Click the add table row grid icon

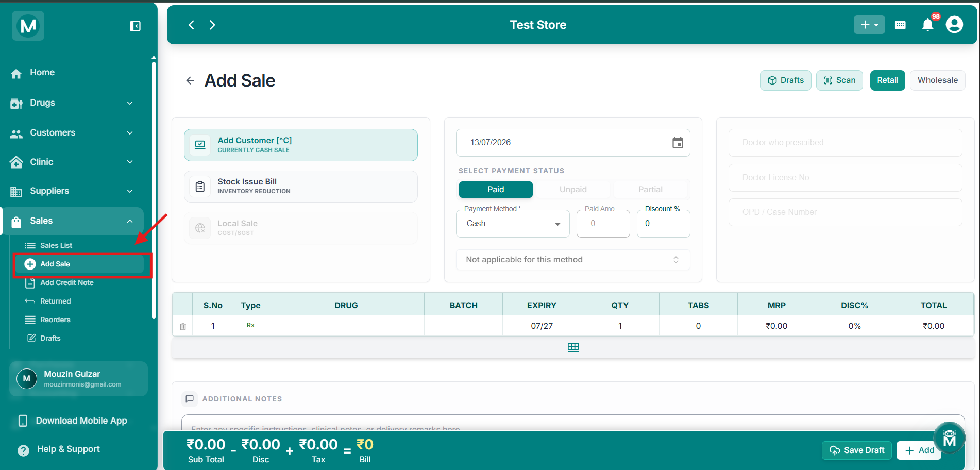pos(573,347)
